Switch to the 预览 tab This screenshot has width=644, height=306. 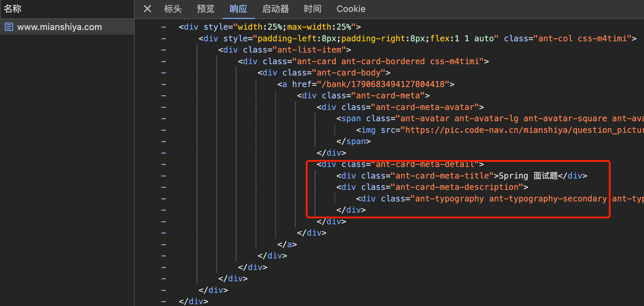click(205, 9)
